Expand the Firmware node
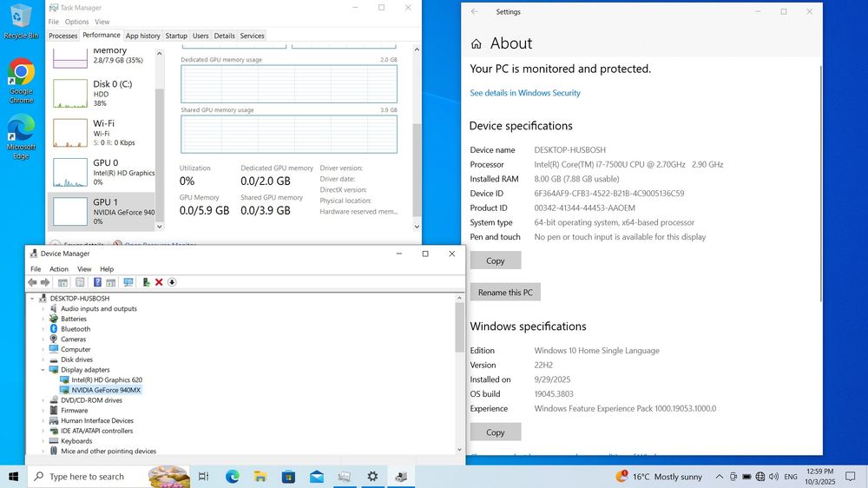Viewport: 868px width, 488px height. tap(43, 411)
